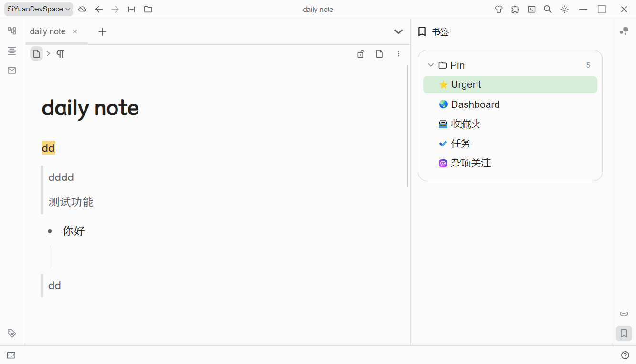Toggle the document edit lock
Viewport: 636px width, 364px height.
click(360, 54)
